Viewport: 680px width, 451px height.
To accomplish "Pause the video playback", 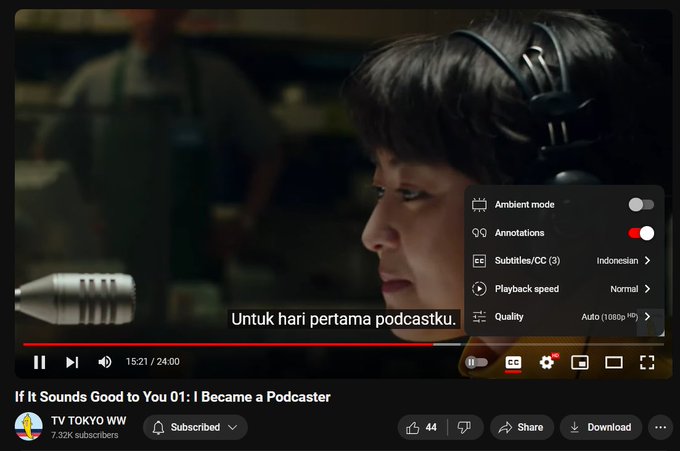I will [39, 362].
